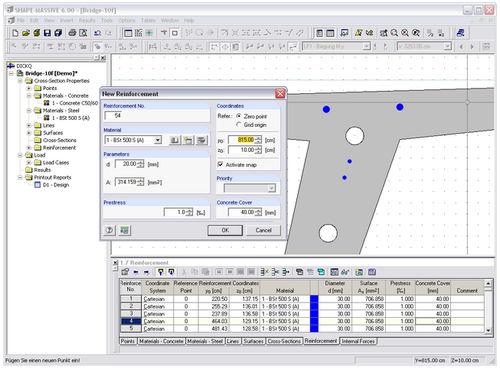The height and width of the screenshot is (369, 500).
Task: Click the blue color cell of reinforcement row 1
Action: pyautogui.click(x=314, y=299)
